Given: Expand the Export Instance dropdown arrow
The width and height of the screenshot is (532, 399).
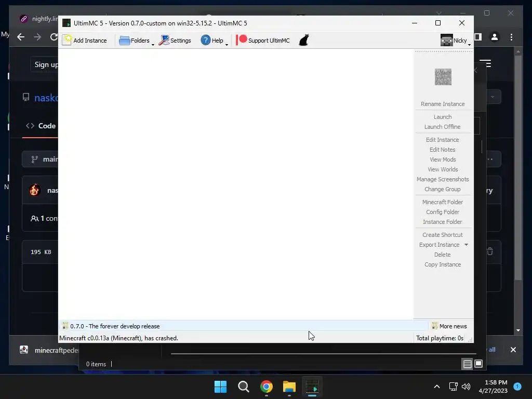Looking at the screenshot, I should point(466,245).
